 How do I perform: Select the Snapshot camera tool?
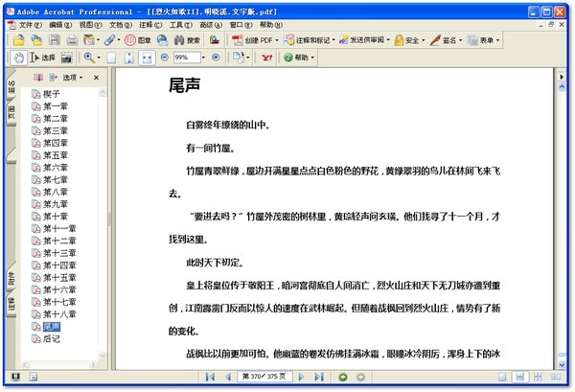(x=67, y=58)
